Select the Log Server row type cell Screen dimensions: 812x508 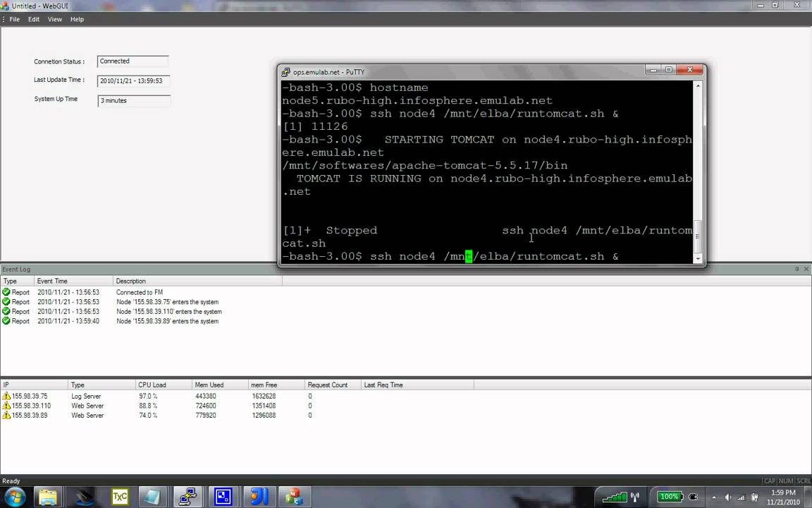coord(86,396)
